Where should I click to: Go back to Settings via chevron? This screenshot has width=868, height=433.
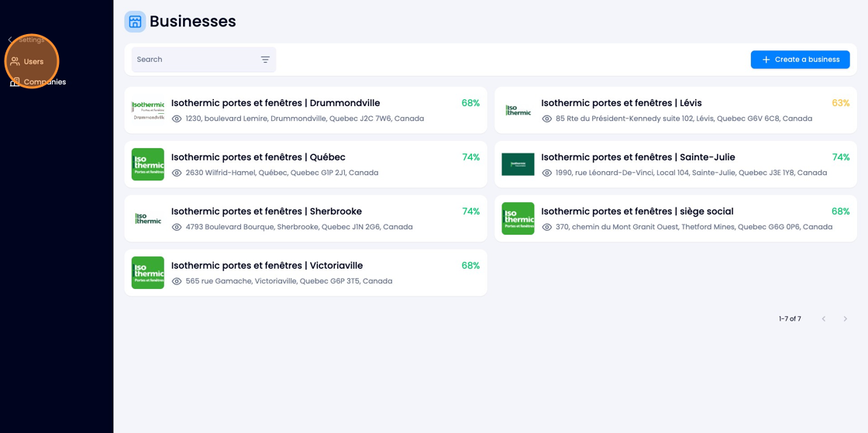[x=10, y=40]
